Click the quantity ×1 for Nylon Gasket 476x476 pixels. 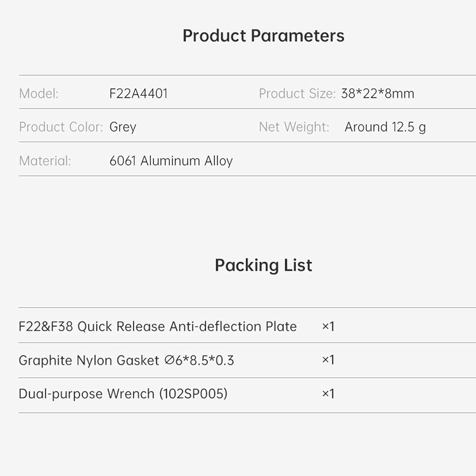click(x=328, y=360)
